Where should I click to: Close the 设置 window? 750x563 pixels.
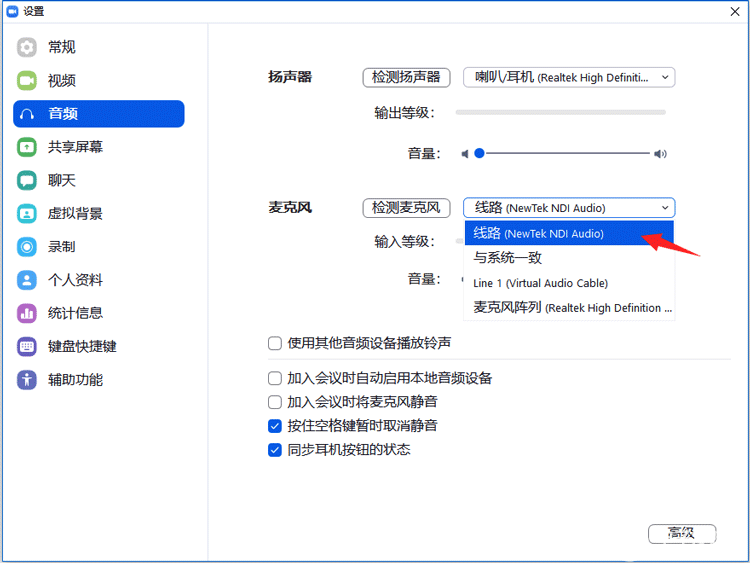(735, 11)
